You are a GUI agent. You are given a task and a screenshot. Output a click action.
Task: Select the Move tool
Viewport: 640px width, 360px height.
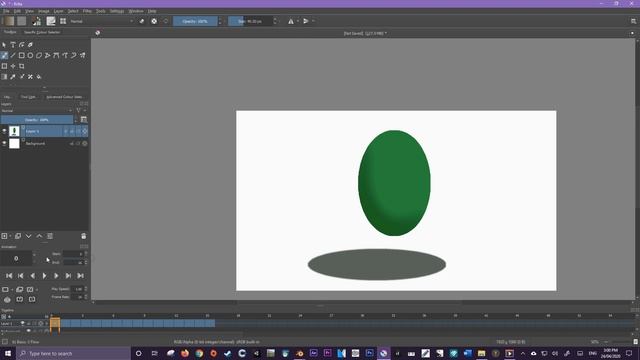click(x=13, y=66)
